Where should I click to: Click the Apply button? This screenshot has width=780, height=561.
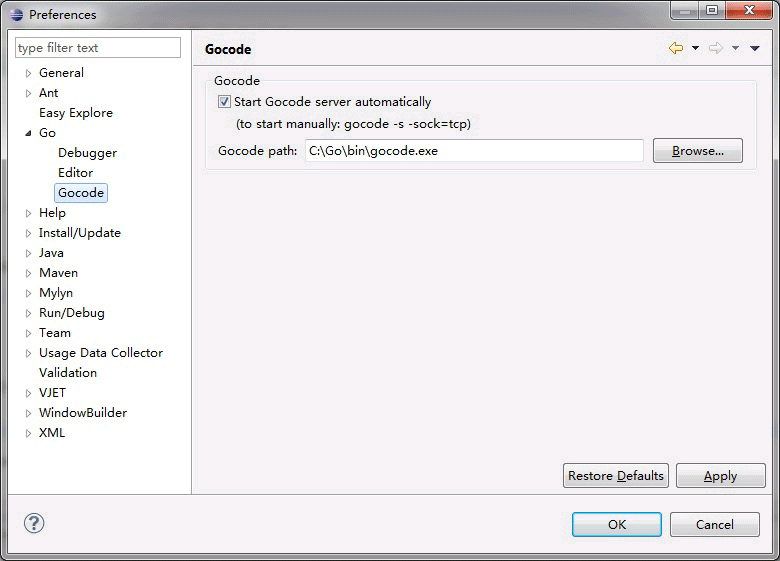tap(720, 476)
